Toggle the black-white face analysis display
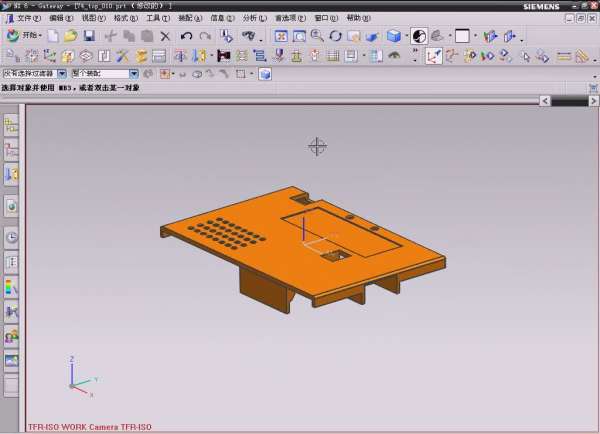The width and height of the screenshot is (600, 434). (418, 36)
